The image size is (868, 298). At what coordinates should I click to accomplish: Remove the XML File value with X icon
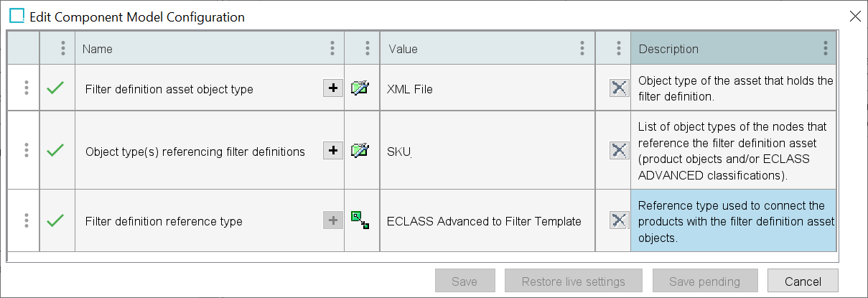(x=619, y=88)
